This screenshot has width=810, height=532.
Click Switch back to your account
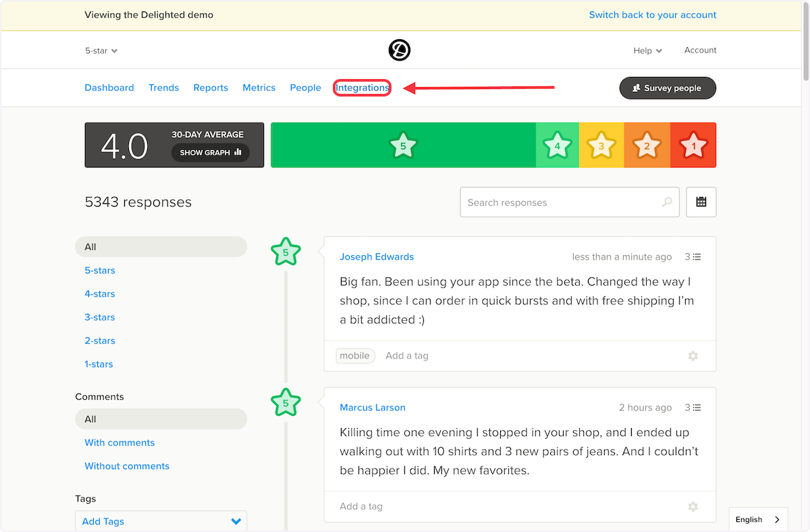tap(653, 15)
